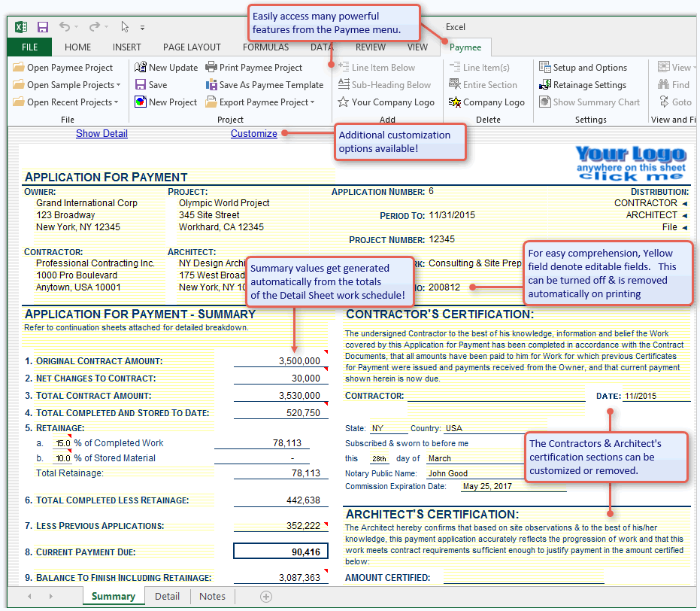Screen dimensions: 700x611
Task: Expand Open Sample Projects dropdown
Action: [x=118, y=86]
